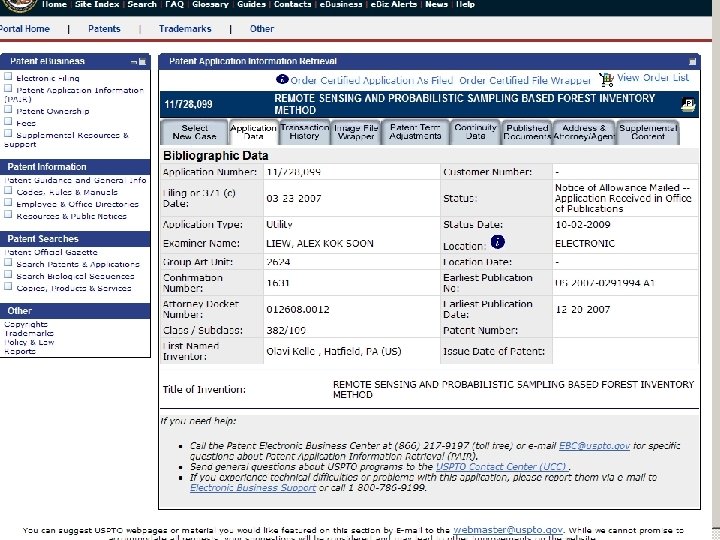Screen dimensions: 720x540
Task: Open Copyrights under Other
Action: (x=26, y=324)
